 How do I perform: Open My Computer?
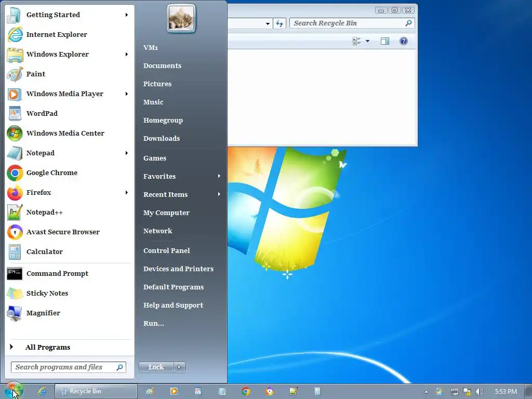tap(166, 212)
